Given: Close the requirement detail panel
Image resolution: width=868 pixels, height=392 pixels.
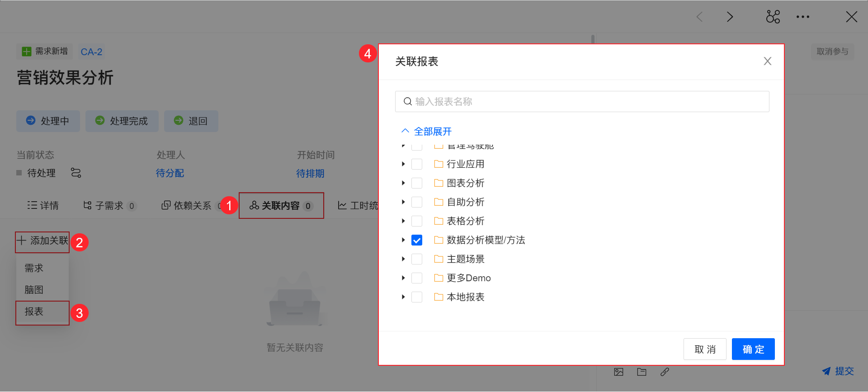Looking at the screenshot, I should pyautogui.click(x=852, y=17).
